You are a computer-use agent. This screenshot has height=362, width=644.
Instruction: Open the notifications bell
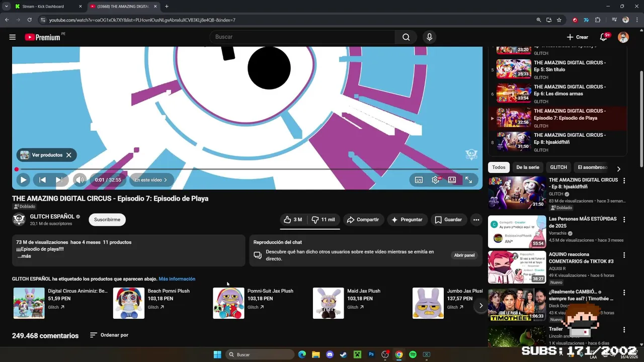604,37
